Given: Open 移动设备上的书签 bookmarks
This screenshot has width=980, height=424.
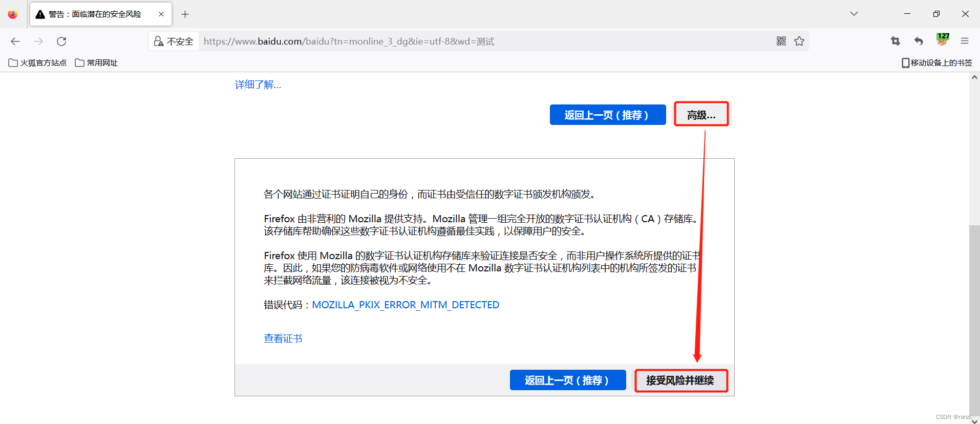Looking at the screenshot, I should (937, 63).
